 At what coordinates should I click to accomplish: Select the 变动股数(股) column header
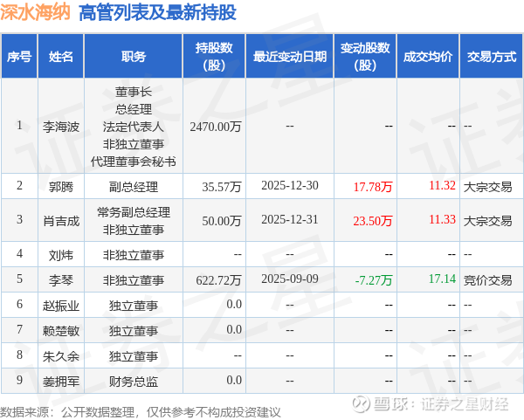coord(365,57)
